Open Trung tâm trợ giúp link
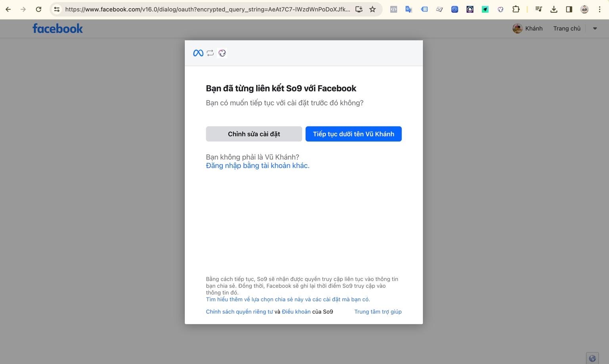This screenshot has width=609, height=364. pos(377,312)
